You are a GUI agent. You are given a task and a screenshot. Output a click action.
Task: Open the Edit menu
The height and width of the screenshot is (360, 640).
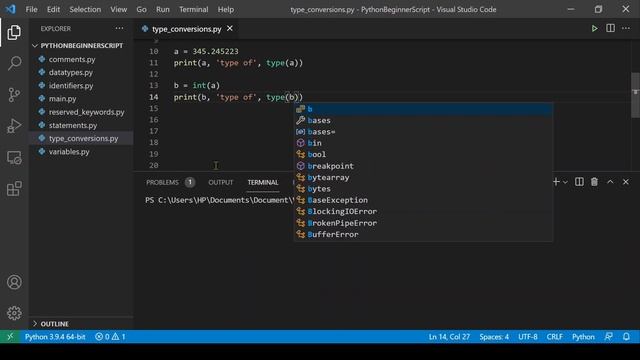(x=53, y=9)
